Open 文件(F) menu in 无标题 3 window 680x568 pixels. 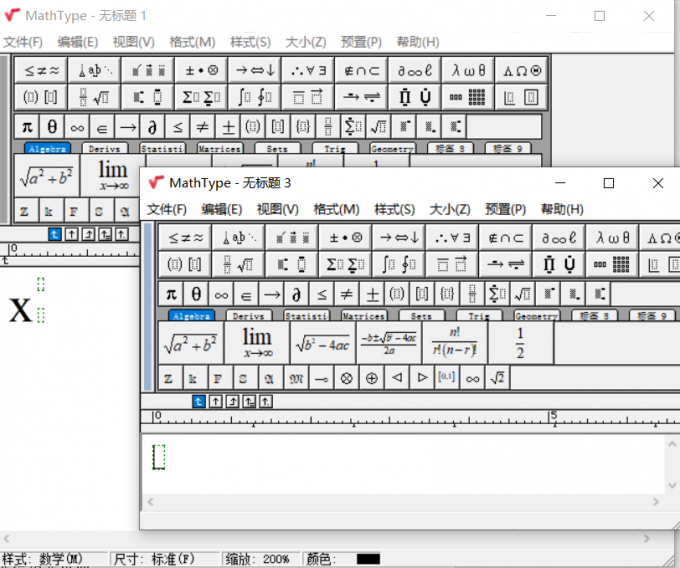pyautogui.click(x=167, y=209)
